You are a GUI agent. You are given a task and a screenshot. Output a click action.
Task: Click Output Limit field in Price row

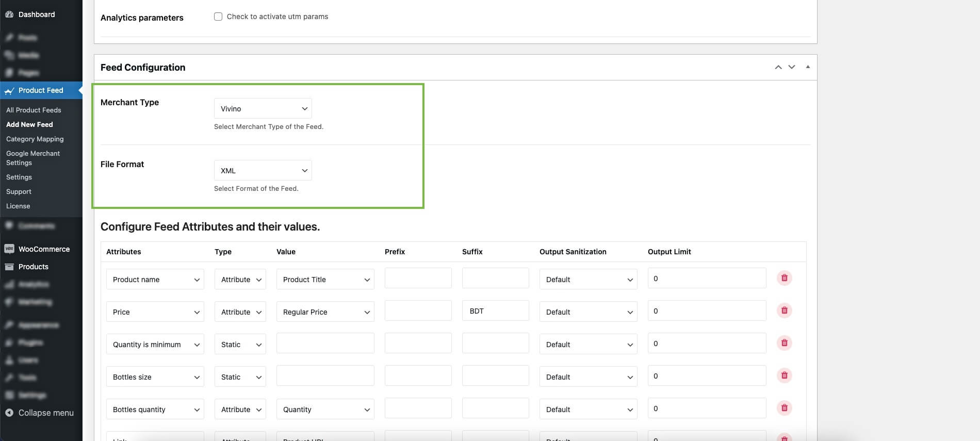[707, 311]
